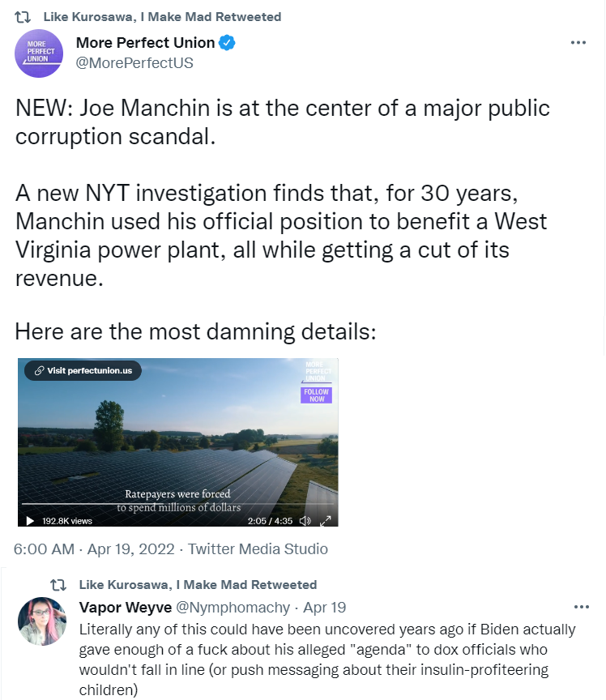
Task: Open the solar panel video thumbnail
Action: point(177,442)
